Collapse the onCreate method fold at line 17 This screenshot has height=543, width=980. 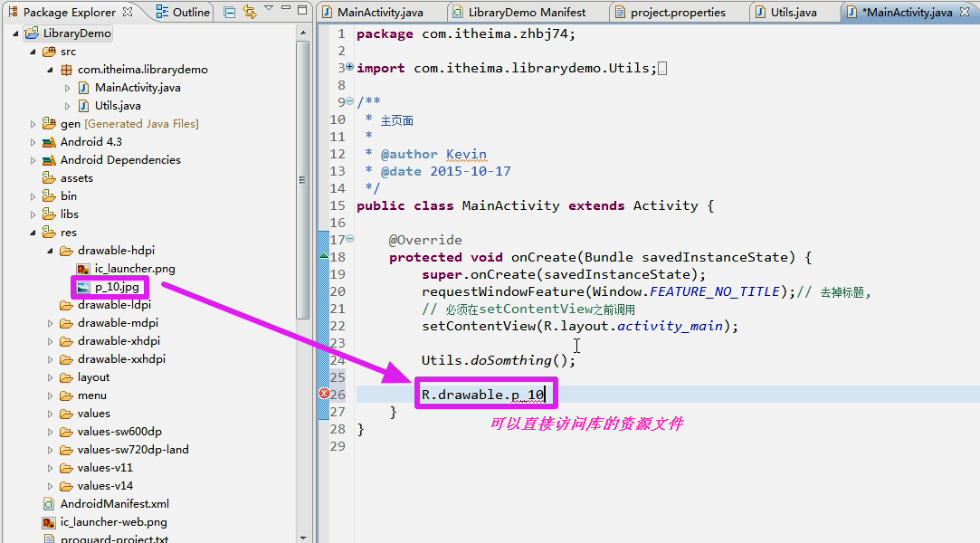pyautogui.click(x=349, y=239)
